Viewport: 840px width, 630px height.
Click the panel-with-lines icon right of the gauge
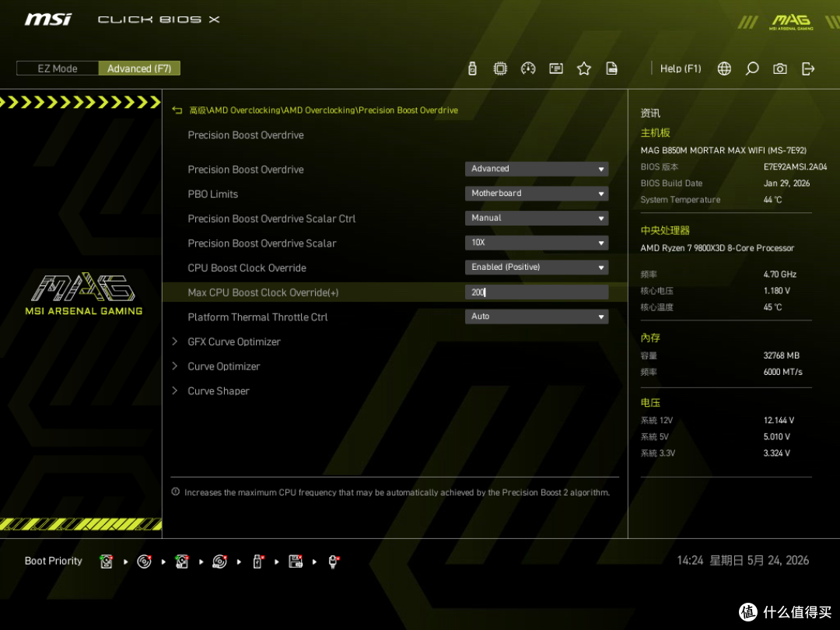pos(556,68)
